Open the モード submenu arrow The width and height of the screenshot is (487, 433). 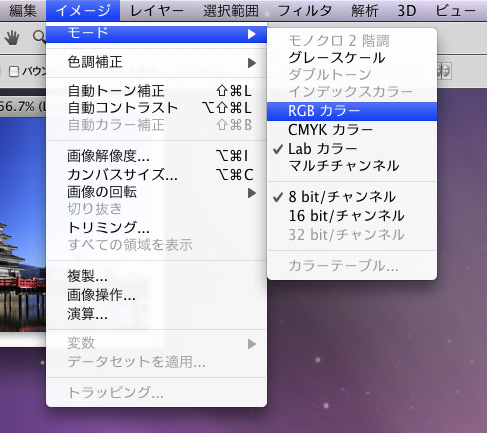coord(252,34)
